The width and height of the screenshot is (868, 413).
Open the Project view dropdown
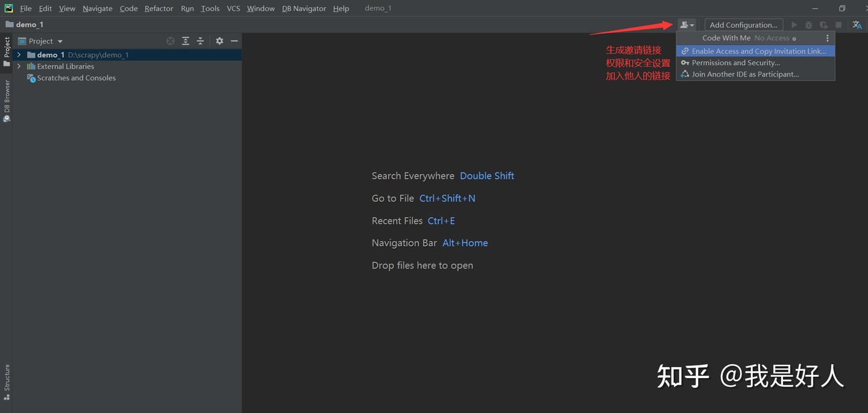coord(59,40)
